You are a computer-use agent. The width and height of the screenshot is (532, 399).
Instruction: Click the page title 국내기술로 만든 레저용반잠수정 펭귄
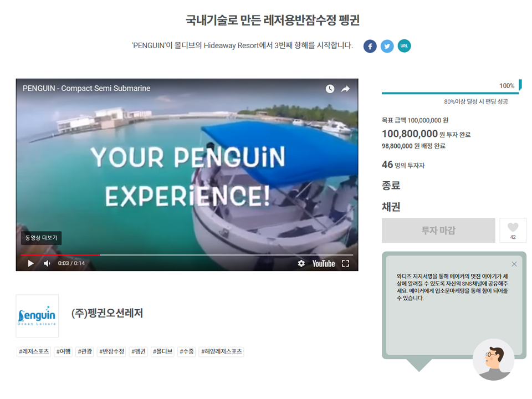pyautogui.click(x=273, y=20)
